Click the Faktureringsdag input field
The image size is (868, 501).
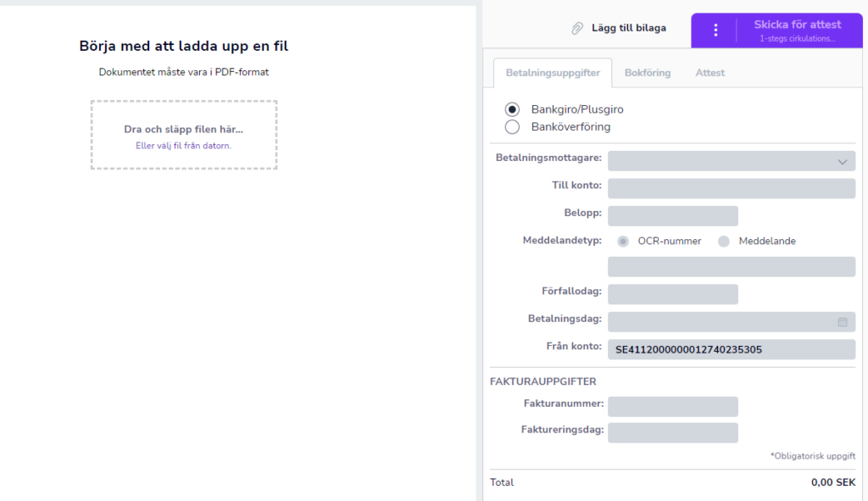tap(672, 433)
